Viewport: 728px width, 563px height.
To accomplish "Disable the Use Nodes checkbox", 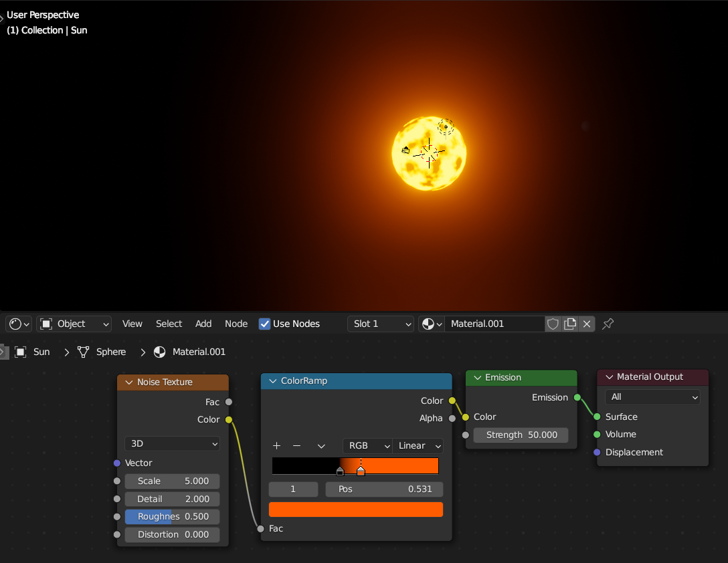I will pos(265,324).
